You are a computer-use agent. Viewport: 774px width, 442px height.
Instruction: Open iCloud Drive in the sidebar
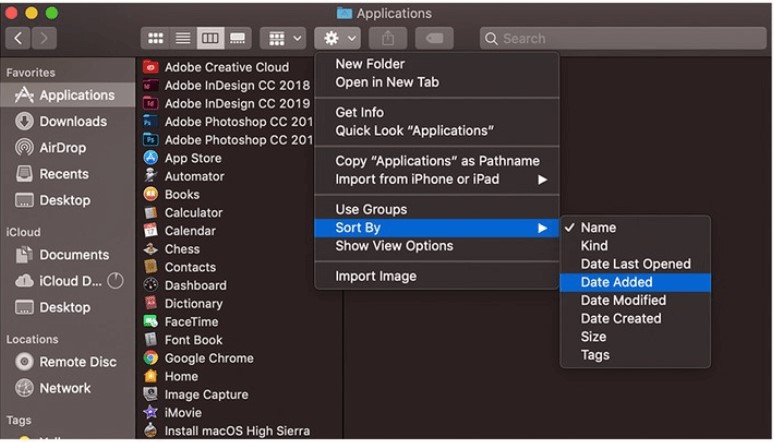(x=68, y=281)
